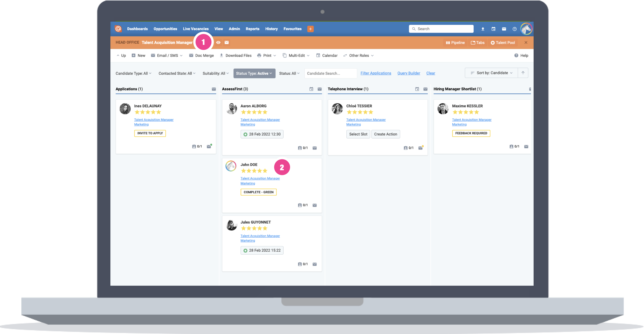Open Help in the toolbar
The image size is (644, 334).
[521, 55]
